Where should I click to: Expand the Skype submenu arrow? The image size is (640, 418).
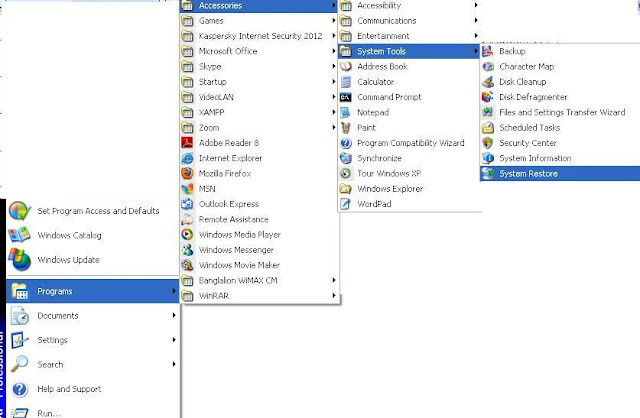(334, 67)
